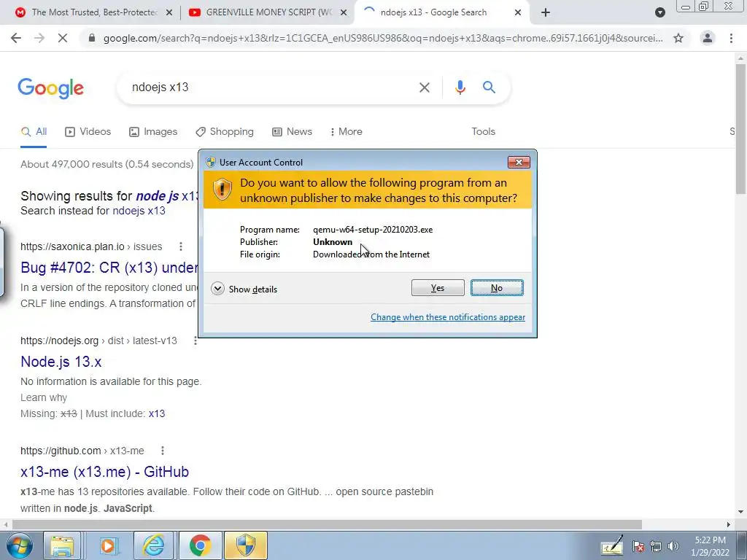
Task: Open the Videos results filter
Action: pos(88,132)
